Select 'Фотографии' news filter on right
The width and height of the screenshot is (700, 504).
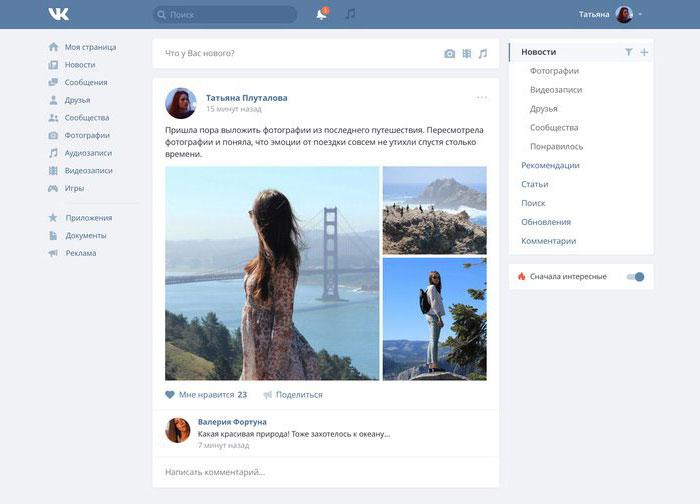(x=554, y=71)
